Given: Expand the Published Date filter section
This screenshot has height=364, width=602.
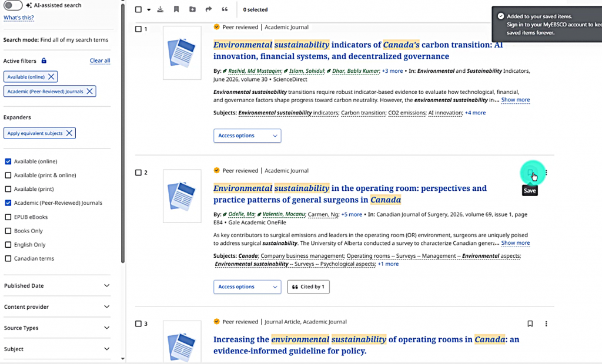Looking at the screenshot, I should 57,286.
